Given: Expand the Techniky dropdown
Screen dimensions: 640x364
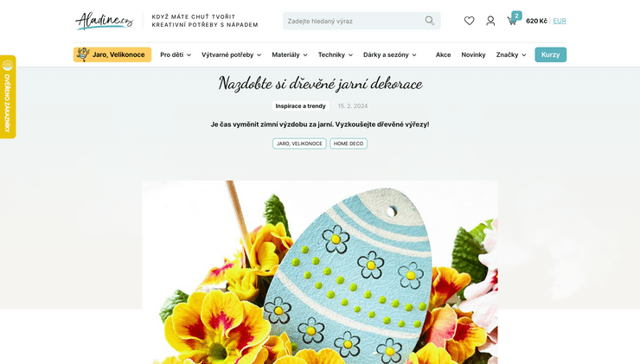Looking at the screenshot, I should point(335,54).
